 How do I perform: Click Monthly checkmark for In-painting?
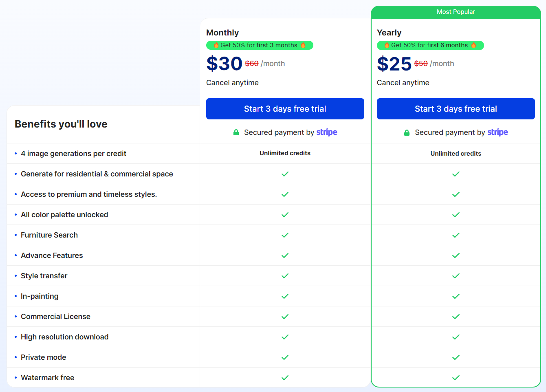pos(285,296)
